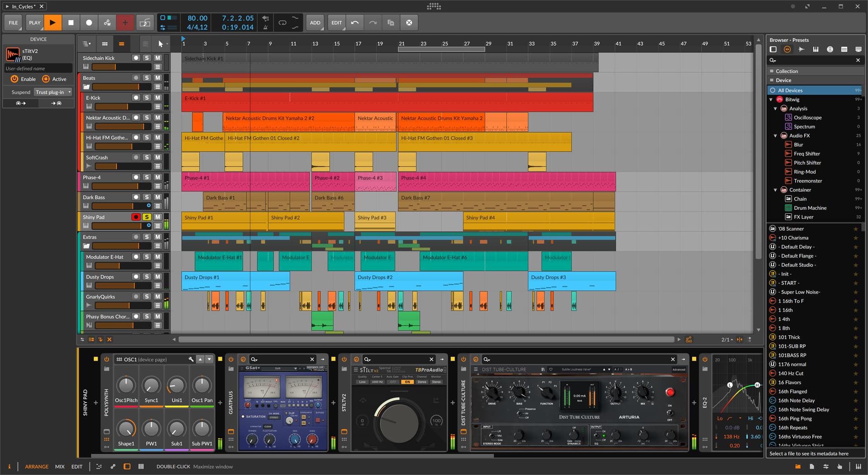Click the wrench icon on the OSC1 device
The height and width of the screenshot is (475, 868).
191,359
